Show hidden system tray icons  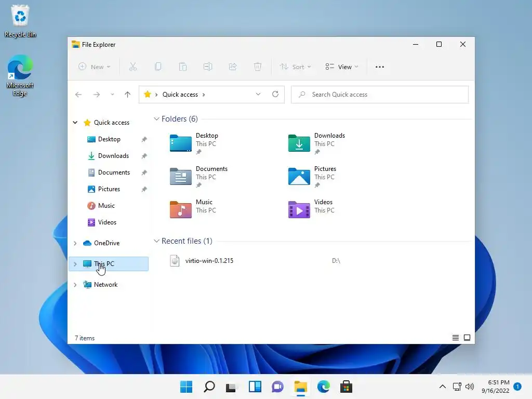point(443,387)
